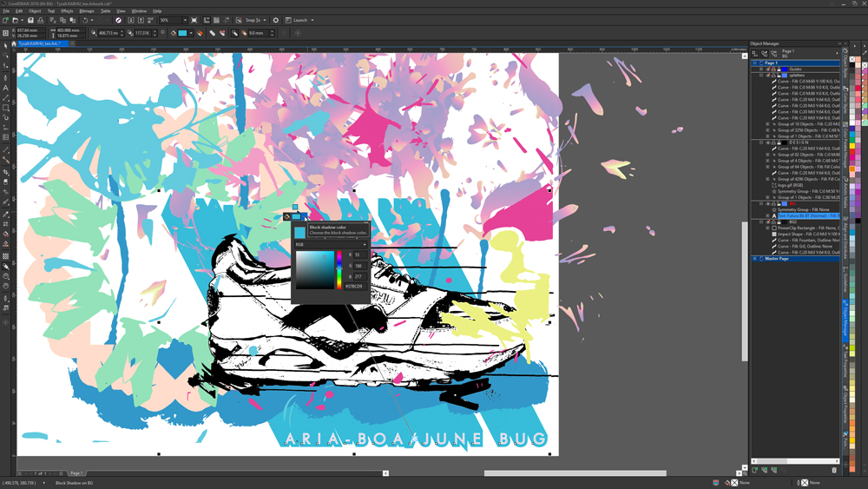
Task: Click the block shadow color swatch in property bar
Action: click(183, 33)
